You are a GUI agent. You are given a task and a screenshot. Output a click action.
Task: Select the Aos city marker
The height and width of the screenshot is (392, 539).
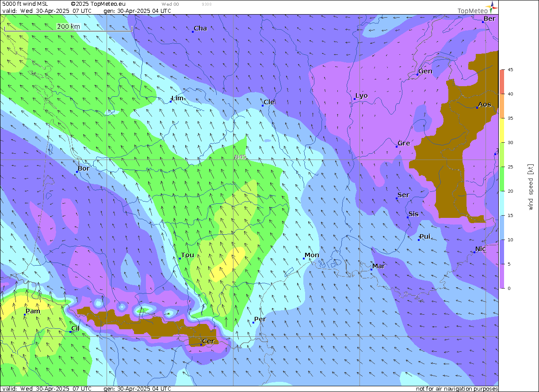pos(477,108)
